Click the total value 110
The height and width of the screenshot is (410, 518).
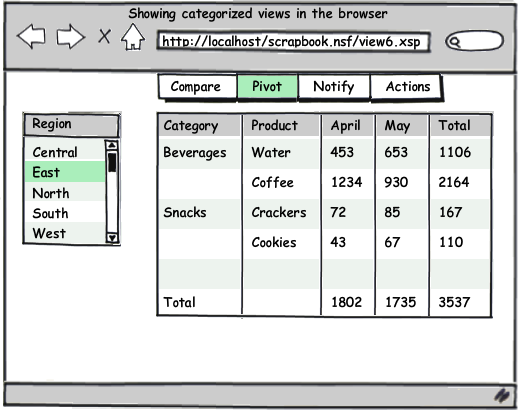click(460, 243)
